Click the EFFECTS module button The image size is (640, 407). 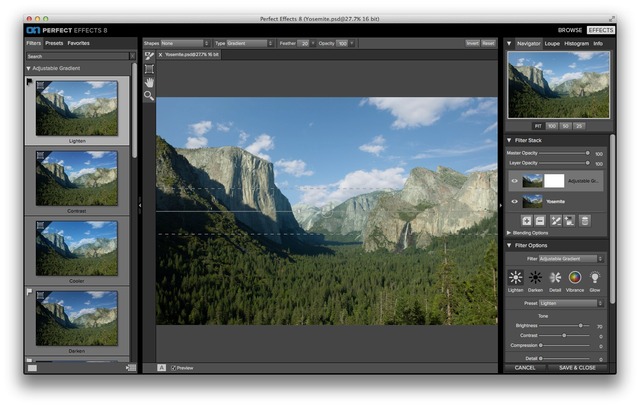point(601,30)
